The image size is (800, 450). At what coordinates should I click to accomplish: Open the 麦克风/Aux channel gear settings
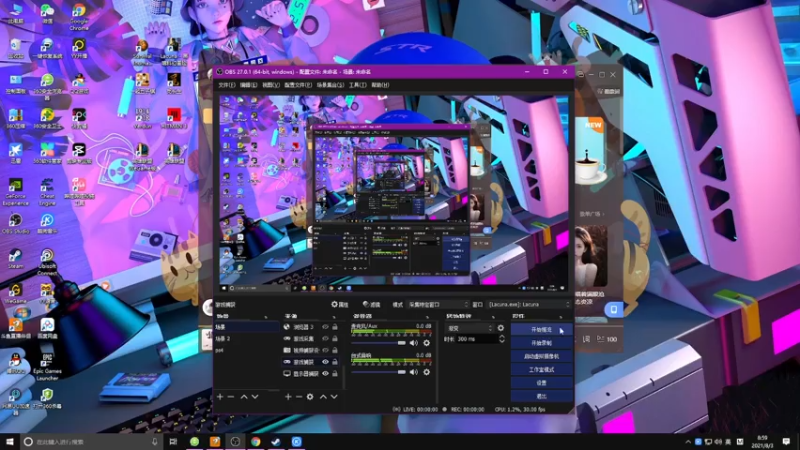(x=427, y=343)
